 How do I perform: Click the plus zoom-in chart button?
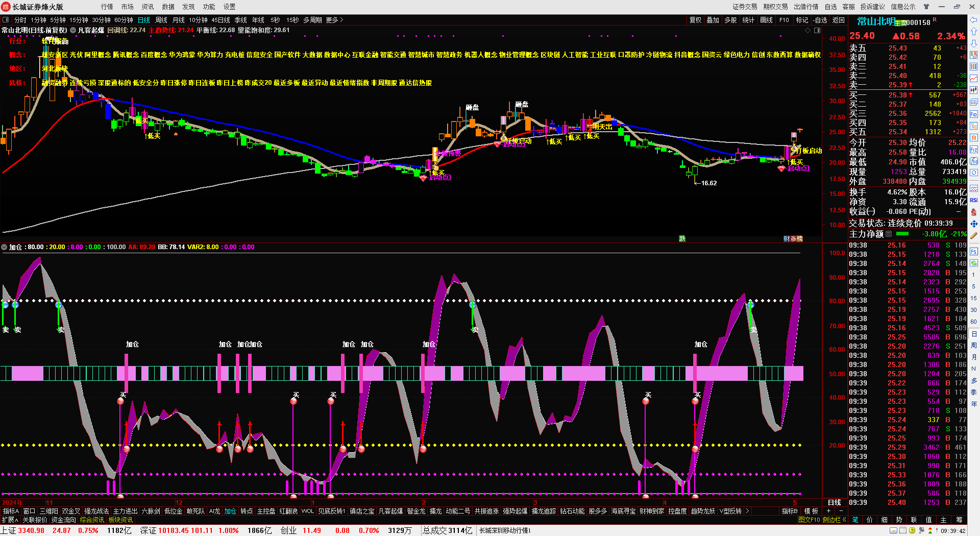click(x=829, y=511)
